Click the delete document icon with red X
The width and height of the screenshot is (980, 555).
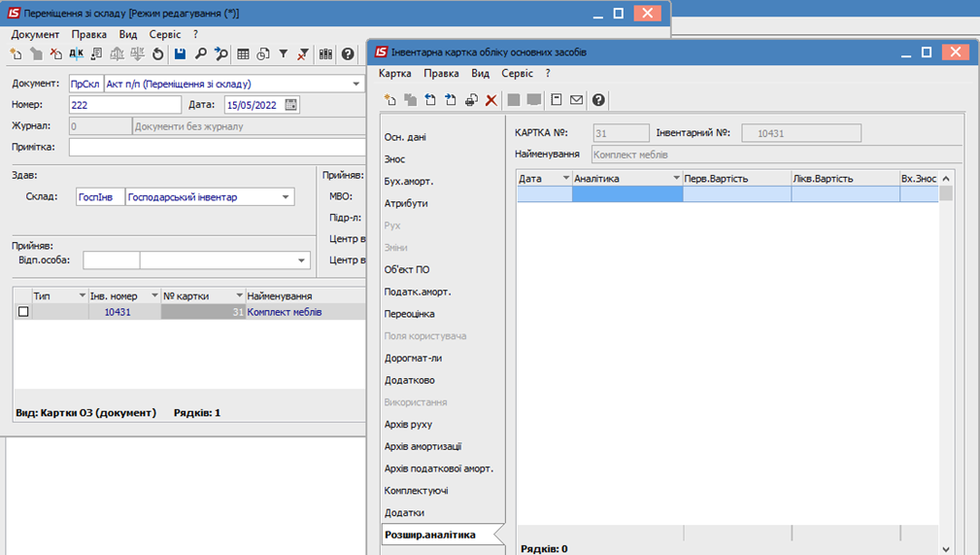(55, 54)
